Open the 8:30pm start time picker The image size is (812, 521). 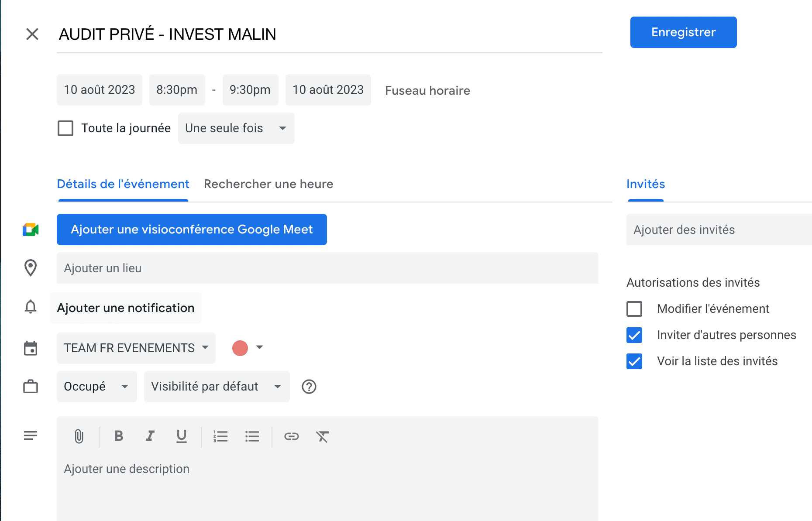pyautogui.click(x=177, y=90)
